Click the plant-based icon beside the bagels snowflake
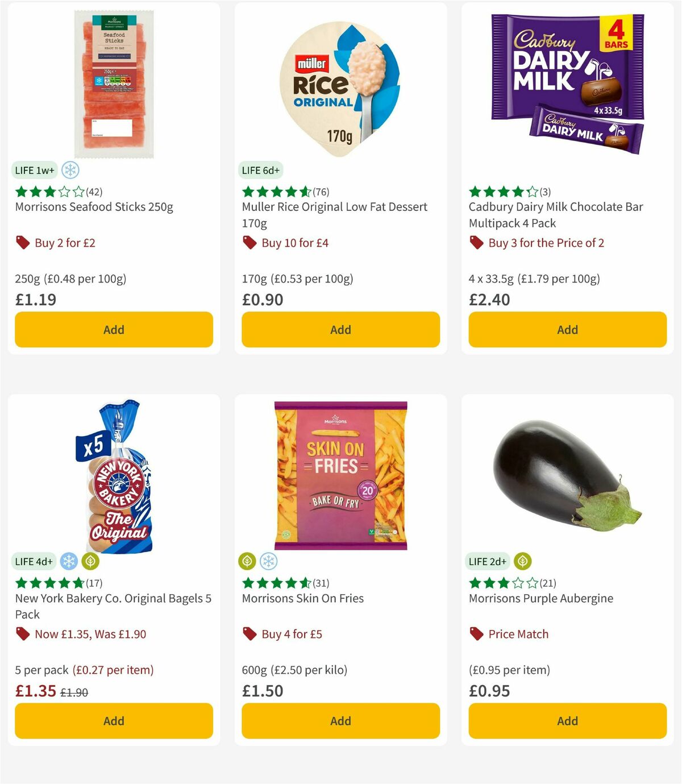 (91, 561)
